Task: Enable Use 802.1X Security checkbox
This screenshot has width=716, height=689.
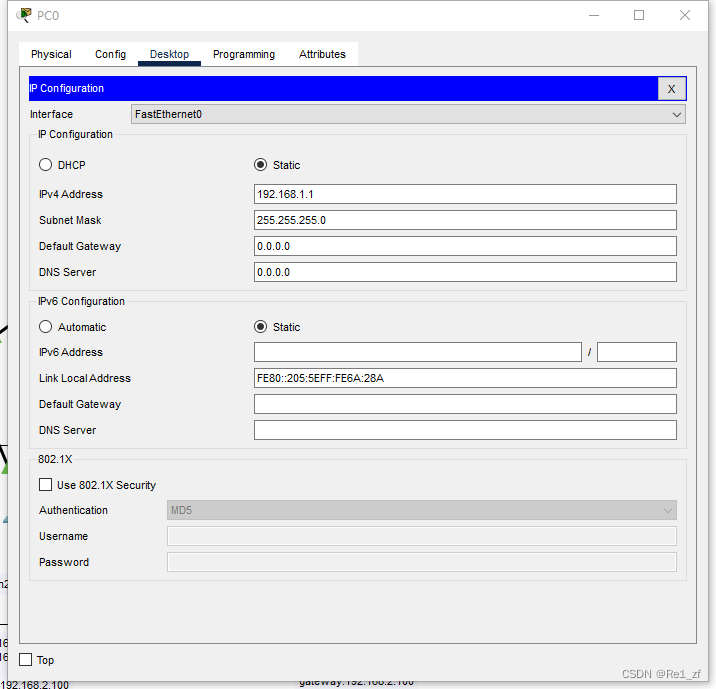Action: (45, 485)
